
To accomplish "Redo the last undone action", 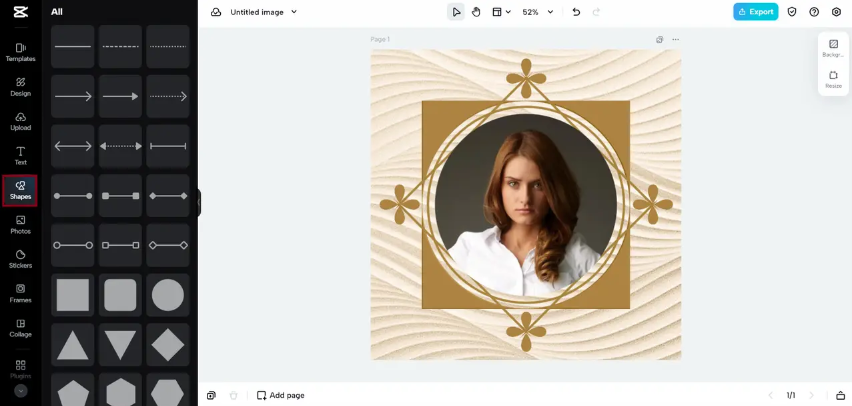I will [x=596, y=12].
